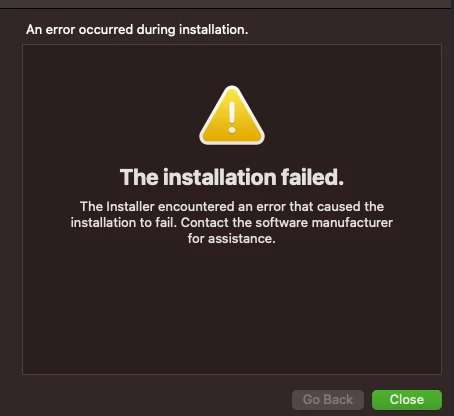Click the word 'installation' in the top title
This screenshot has width=454, height=416.
click(x=213, y=30)
